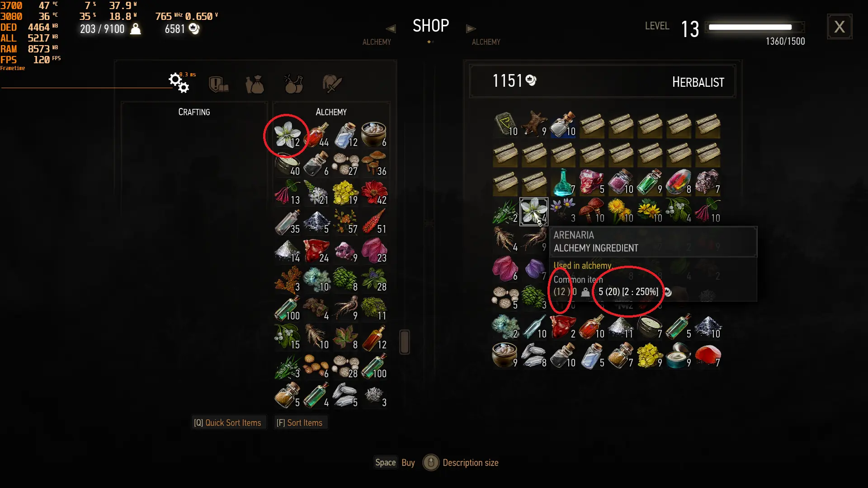Click Quick Sort Items button
The image size is (868, 488).
pos(227,422)
